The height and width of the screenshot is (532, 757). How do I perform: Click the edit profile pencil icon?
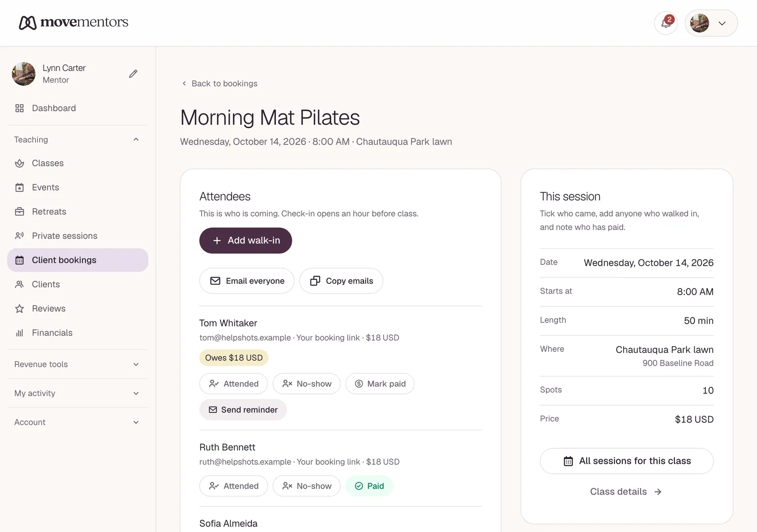point(133,74)
